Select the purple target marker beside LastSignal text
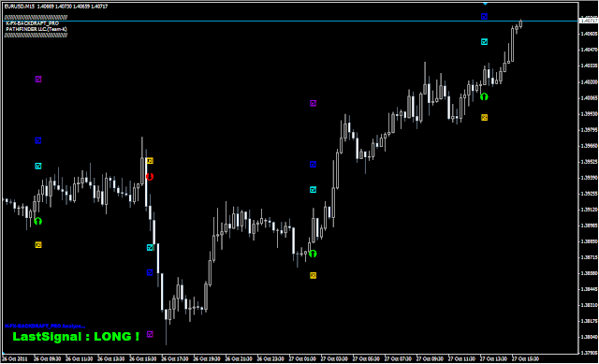The width and height of the screenshot is (599, 364). click(x=150, y=334)
